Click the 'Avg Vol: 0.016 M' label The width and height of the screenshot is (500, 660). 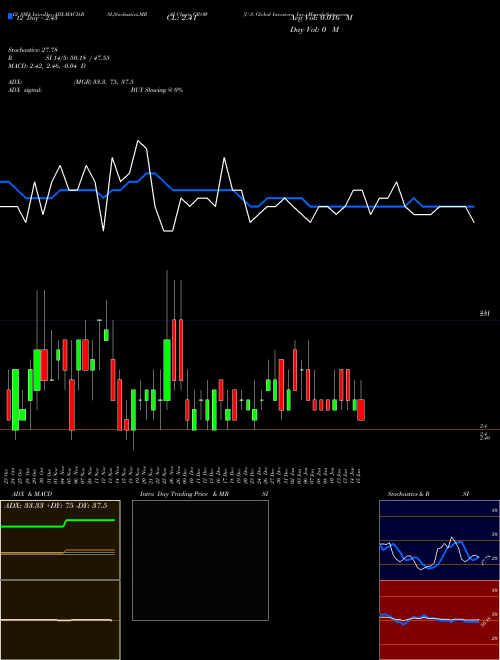coord(321,18)
